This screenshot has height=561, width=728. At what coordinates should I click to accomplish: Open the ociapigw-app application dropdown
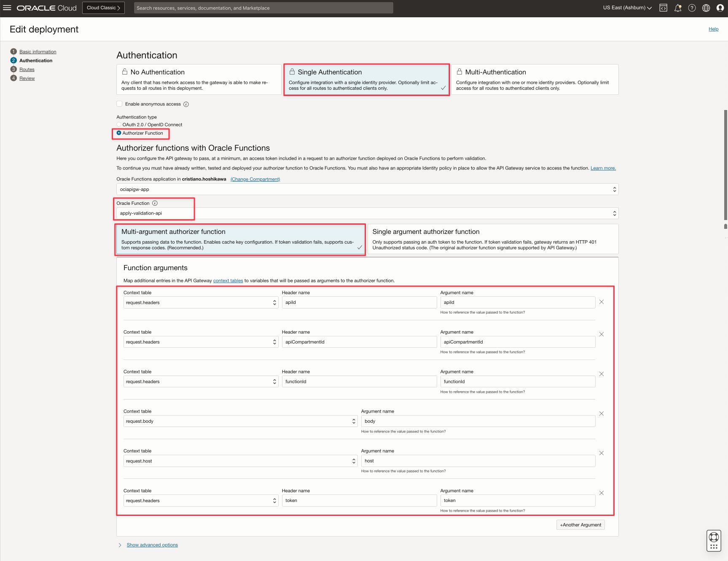tap(367, 190)
